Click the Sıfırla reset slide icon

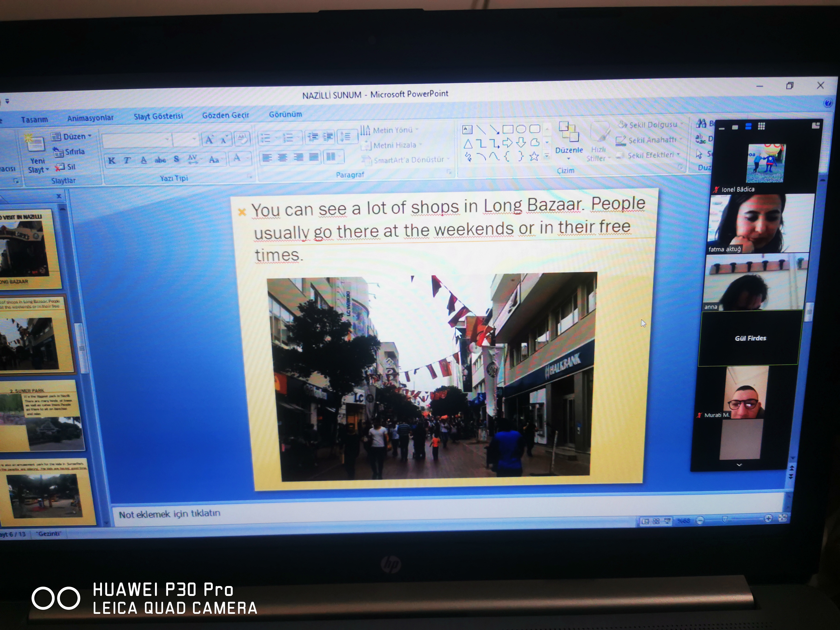coord(58,152)
